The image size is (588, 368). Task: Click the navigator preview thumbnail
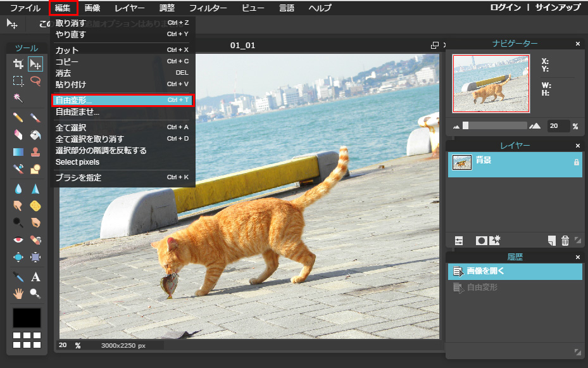coord(491,83)
